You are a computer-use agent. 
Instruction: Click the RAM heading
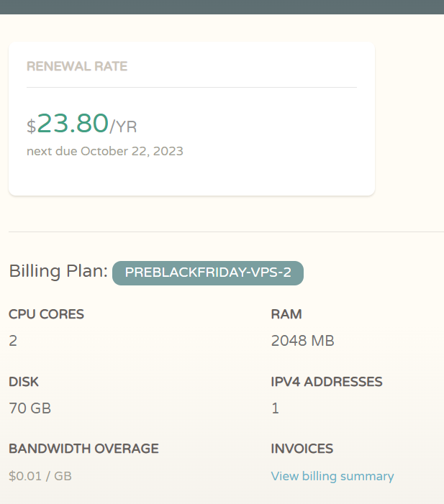(x=286, y=314)
